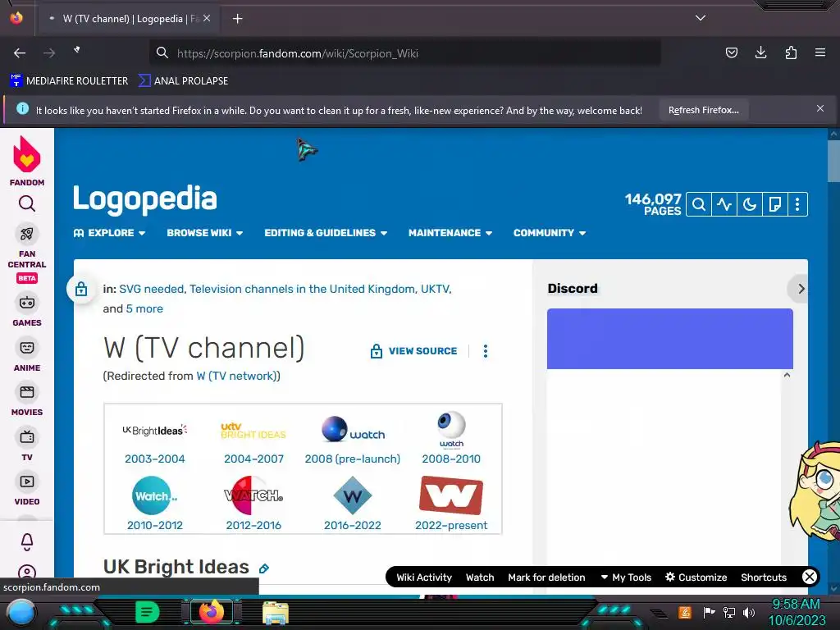Dismiss the Firefox refresh notification bar
The image size is (840, 630).
(820, 109)
